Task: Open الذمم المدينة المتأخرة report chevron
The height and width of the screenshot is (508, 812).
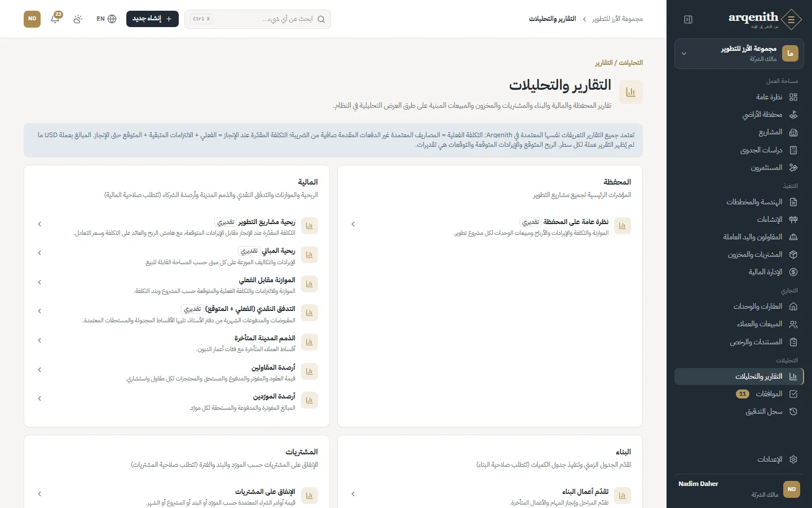Action: point(39,340)
